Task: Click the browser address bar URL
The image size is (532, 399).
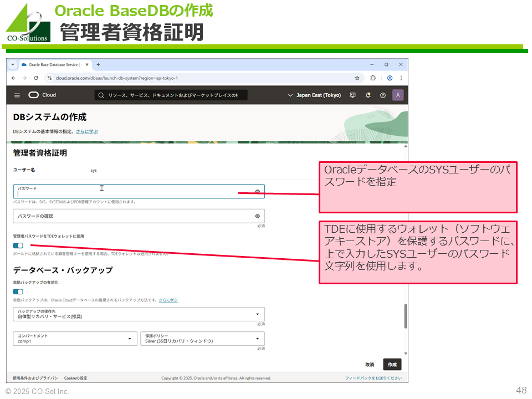Action: (x=117, y=78)
